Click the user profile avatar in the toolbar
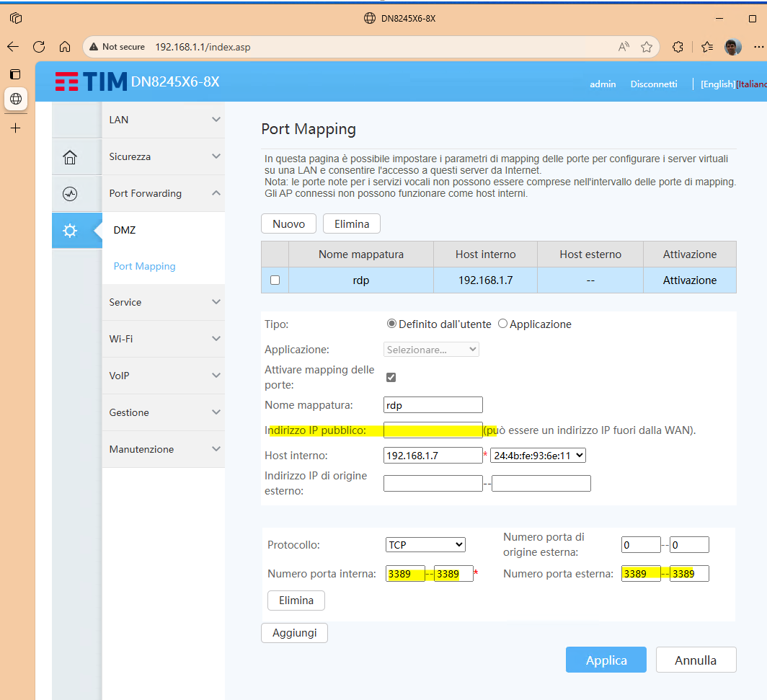Image resolution: width=767 pixels, height=700 pixels. tap(732, 46)
